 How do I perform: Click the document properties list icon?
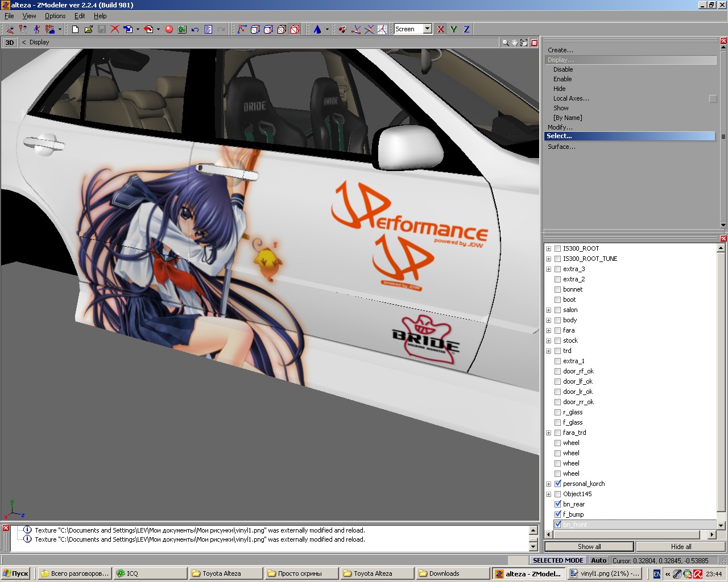tap(208, 29)
